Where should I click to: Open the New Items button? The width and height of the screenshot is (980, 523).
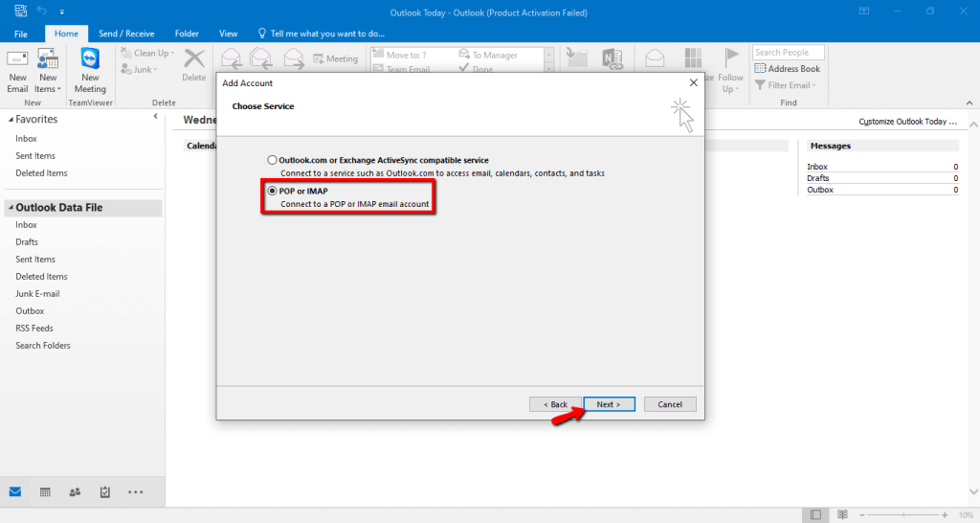[48, 71]
